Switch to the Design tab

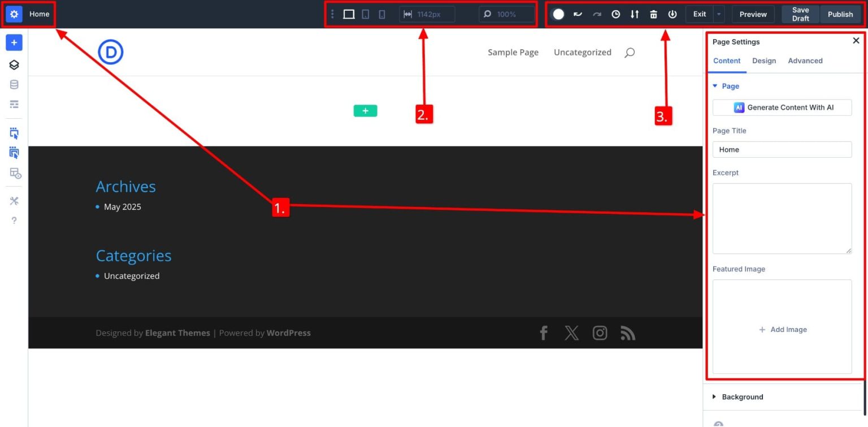[764, 61]
